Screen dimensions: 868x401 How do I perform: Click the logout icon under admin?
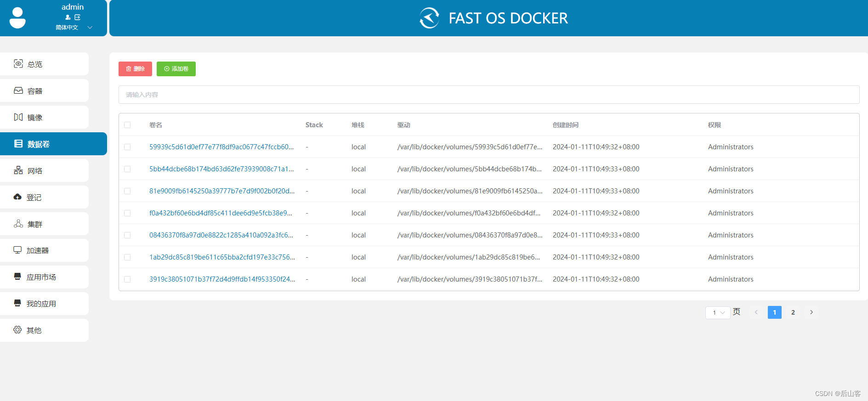point(78,17)
